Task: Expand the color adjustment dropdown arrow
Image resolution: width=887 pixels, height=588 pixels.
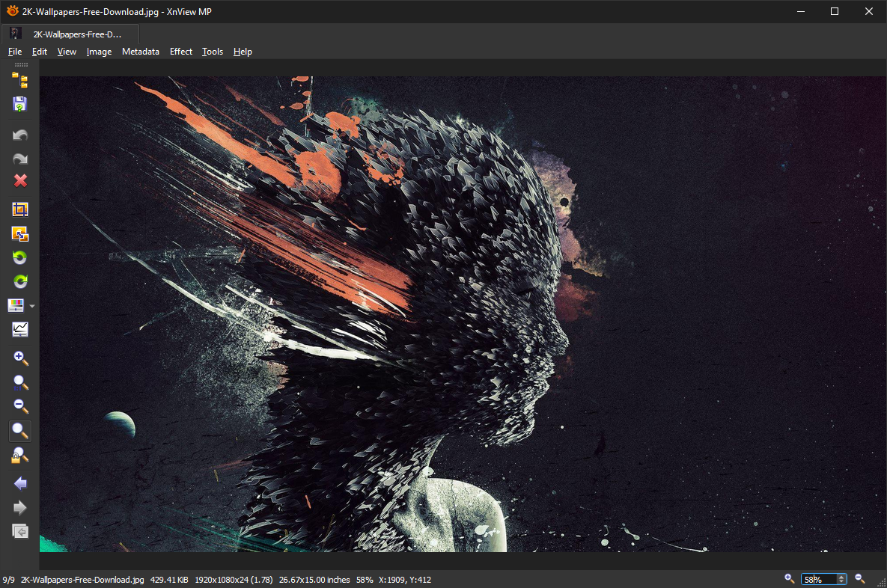Action: pos(32,306)
